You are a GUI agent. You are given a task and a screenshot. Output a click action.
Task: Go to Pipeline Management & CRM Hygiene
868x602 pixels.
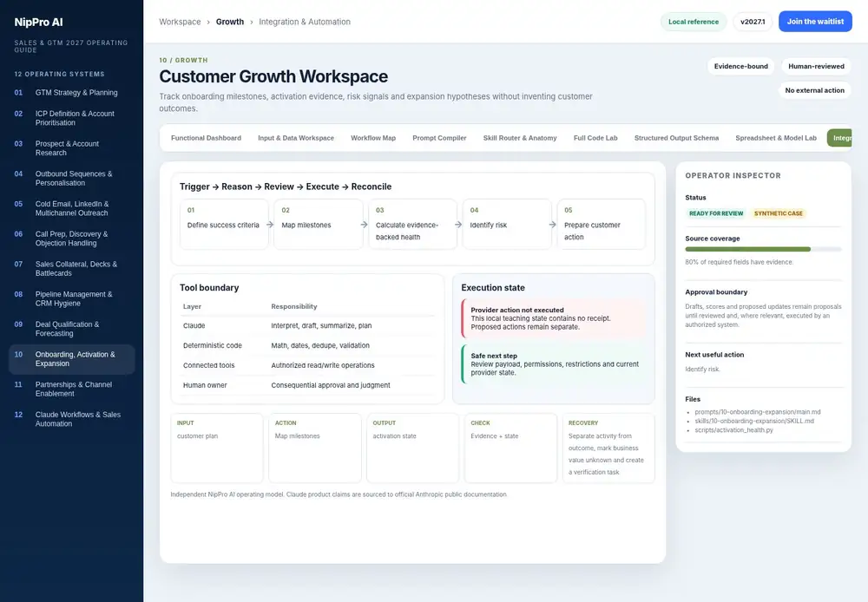click(71, 298)
